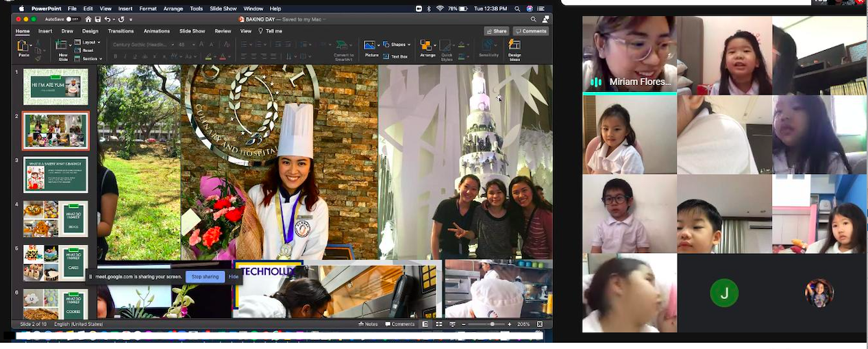The image size is (868, 349).
Task: Click the Reset slide button
Action: pyautogui.click(x=85, y=50)
